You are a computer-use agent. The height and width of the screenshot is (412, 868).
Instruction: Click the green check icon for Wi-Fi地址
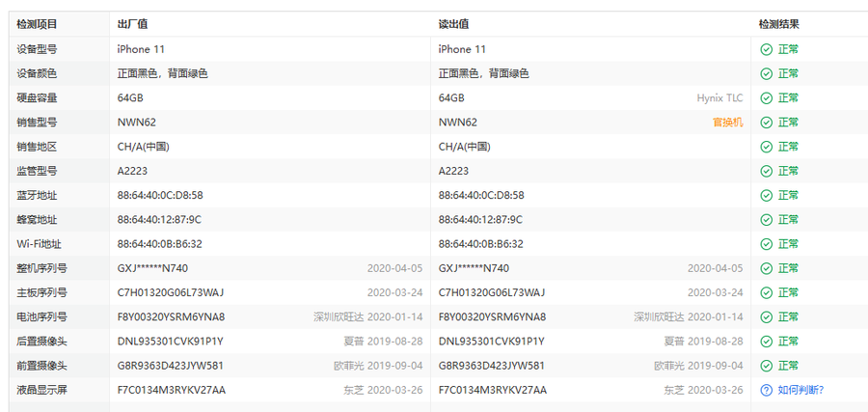(766, 244)
